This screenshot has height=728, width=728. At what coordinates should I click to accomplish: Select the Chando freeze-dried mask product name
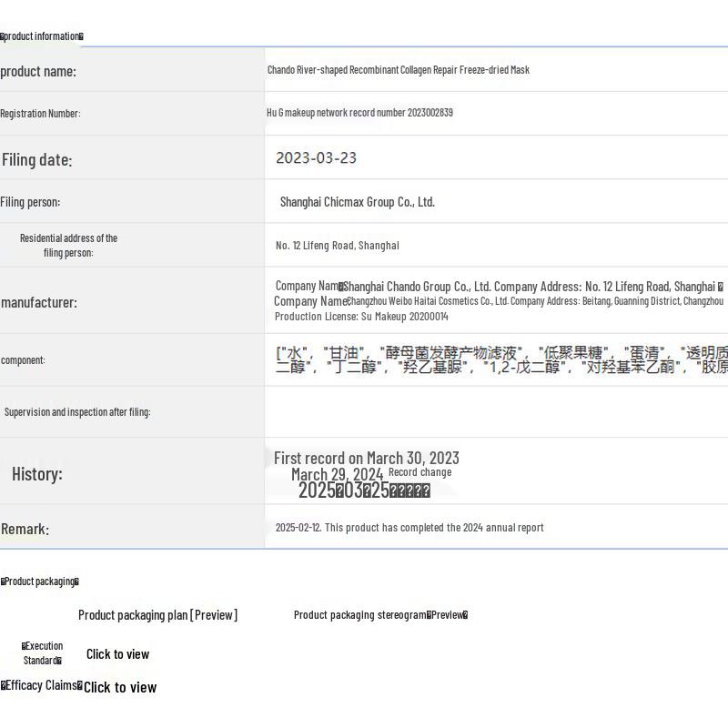pyautogui.click(x=398, y=70)
